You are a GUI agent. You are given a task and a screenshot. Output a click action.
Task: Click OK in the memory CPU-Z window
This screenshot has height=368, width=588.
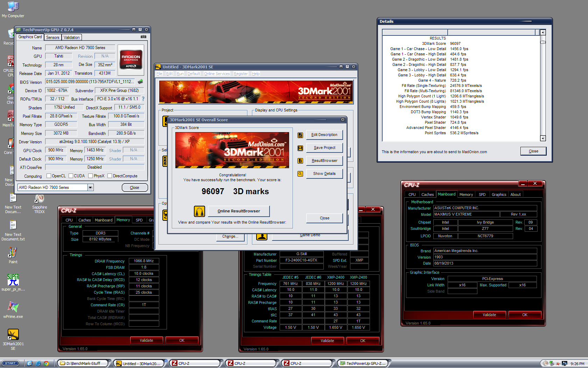182,340
